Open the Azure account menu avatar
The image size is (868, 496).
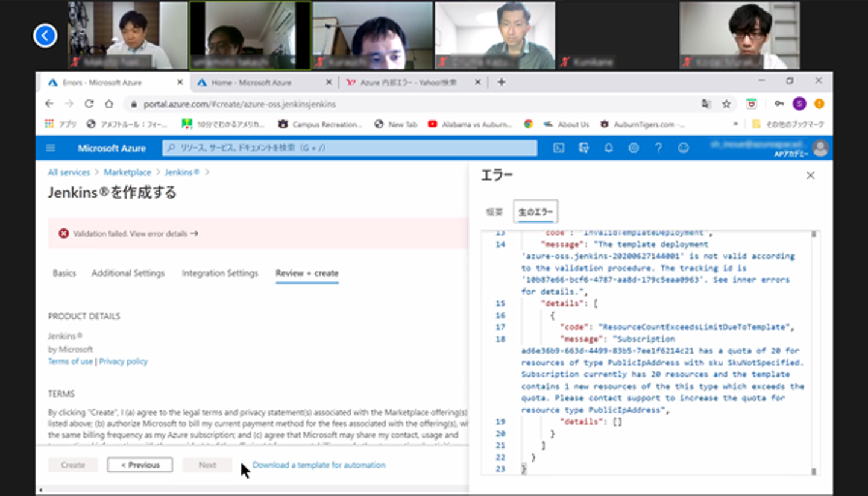[x=820, y=148]
